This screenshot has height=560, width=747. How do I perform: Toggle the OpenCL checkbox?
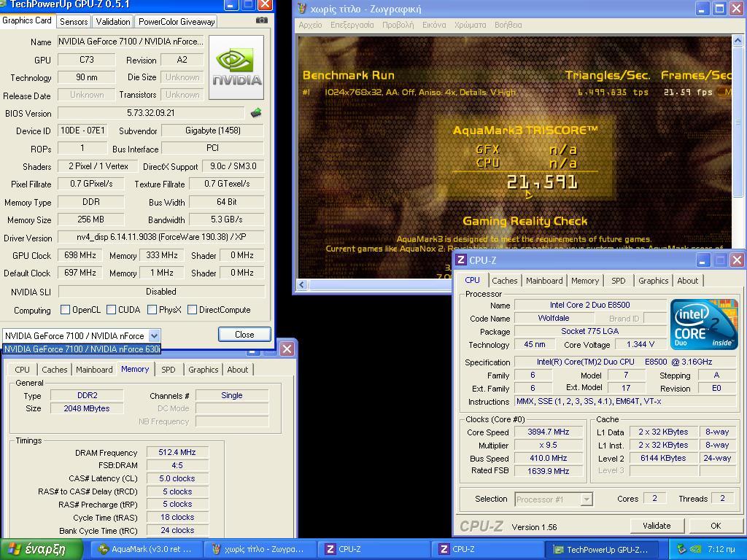(x=65, y=309)
